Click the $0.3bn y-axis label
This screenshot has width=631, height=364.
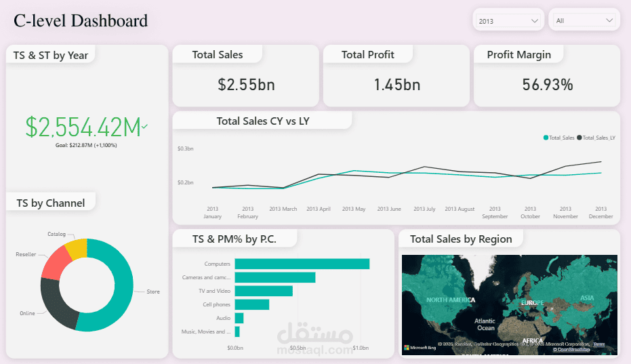pos(186,148)
